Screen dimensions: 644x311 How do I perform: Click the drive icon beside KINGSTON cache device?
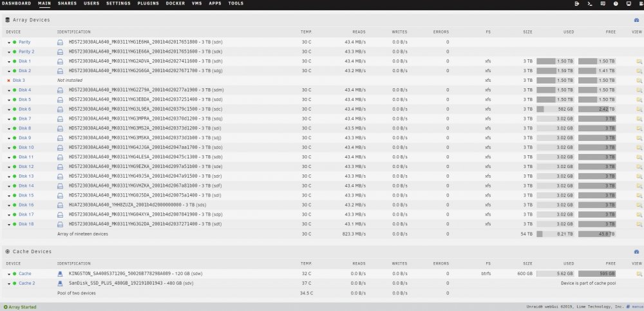pyautogui.click(x=61, y=274)
